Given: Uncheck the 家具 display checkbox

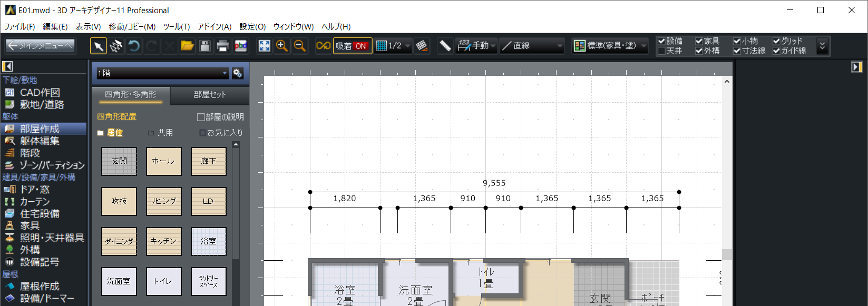Looking at the screenshot, I should tap(699, 41).
